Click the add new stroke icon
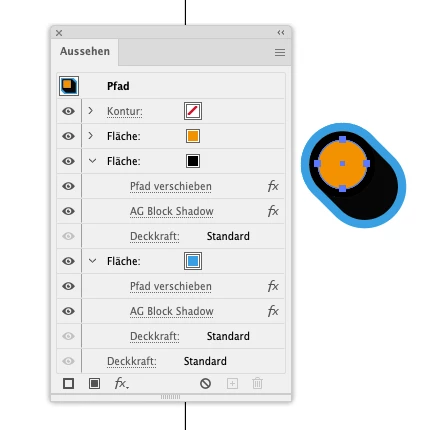Screen dimensions: 432x430 tap(68, 384)
